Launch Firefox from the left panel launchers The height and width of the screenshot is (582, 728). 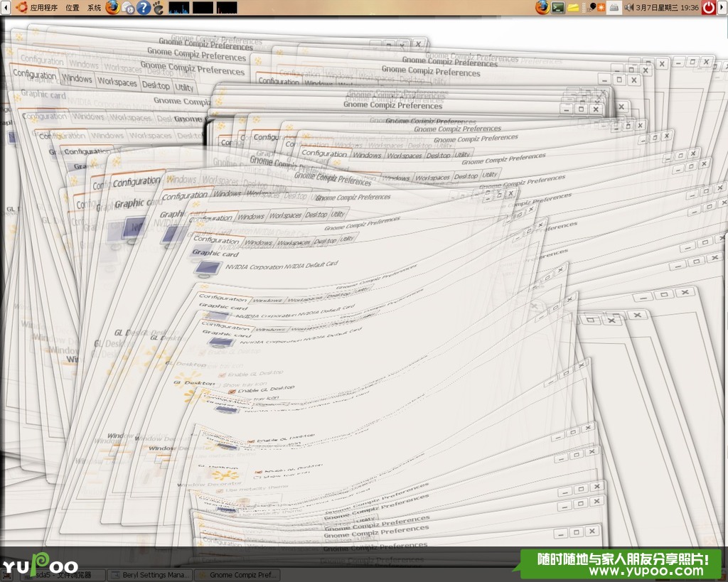pos(112,7)
